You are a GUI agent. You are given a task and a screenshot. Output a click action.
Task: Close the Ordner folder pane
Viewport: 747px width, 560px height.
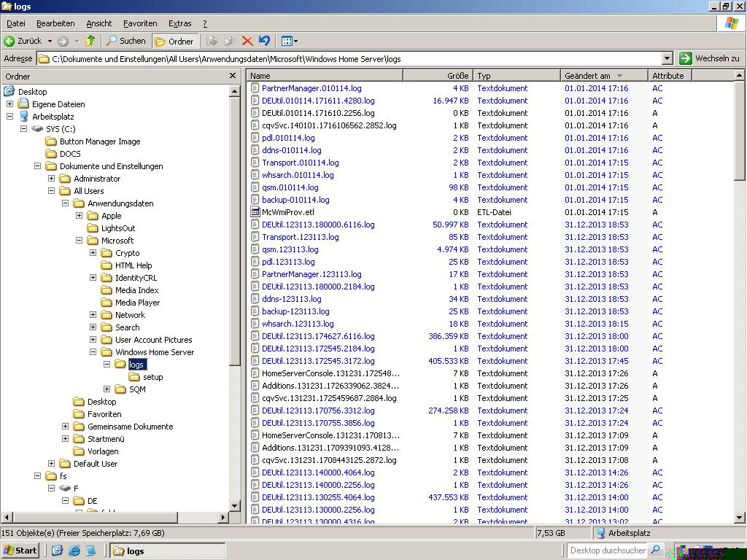[233, 76]
